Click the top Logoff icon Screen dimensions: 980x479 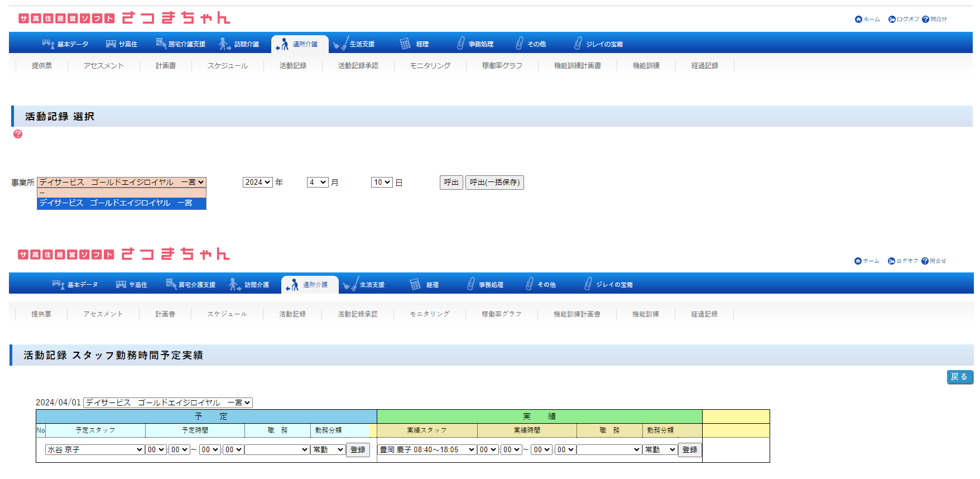pos(892,20)
